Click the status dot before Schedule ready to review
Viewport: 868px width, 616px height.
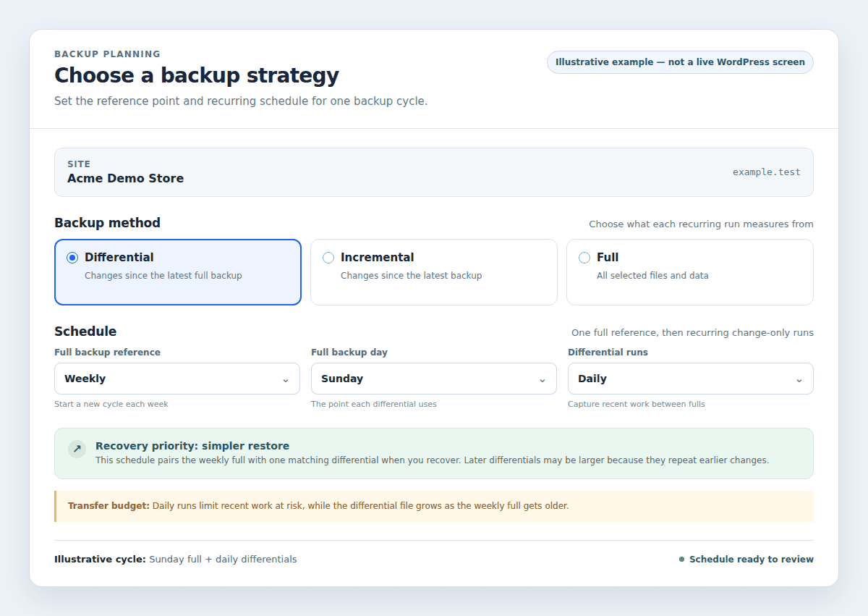click(681, 560)
